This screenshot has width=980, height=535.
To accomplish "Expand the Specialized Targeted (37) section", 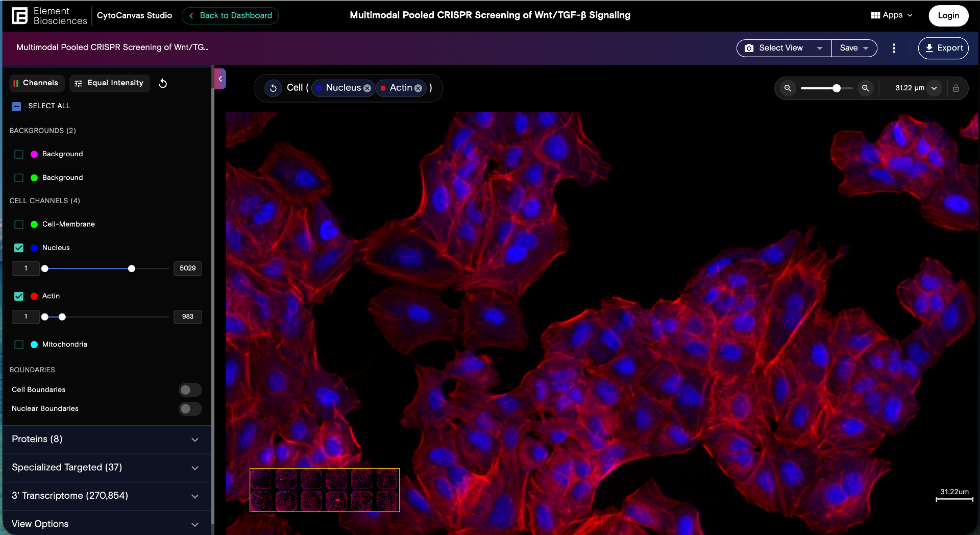I will 106,468.
